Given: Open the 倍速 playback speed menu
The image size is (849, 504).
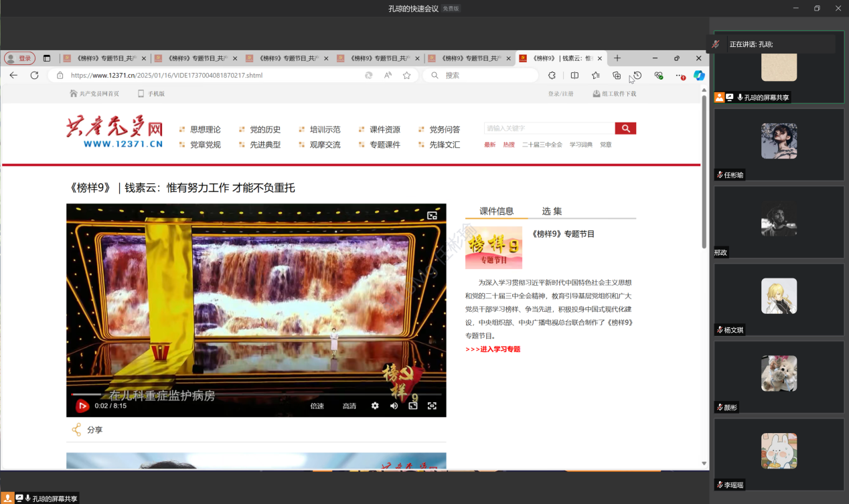Looking at the screenshot, I should coord(317,406).
